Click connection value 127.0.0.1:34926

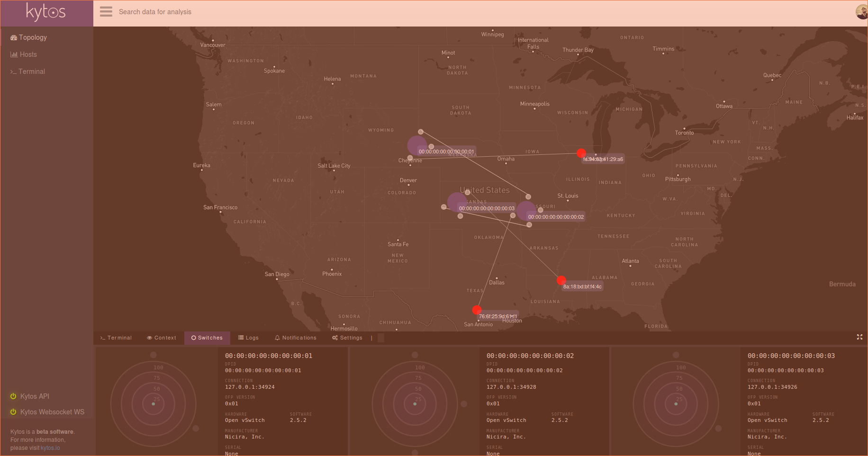point(772,387)
